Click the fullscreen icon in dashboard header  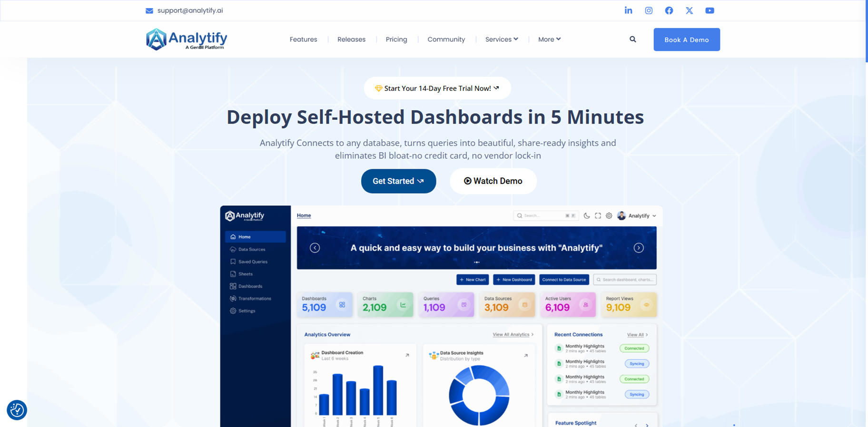click(598, 215)
